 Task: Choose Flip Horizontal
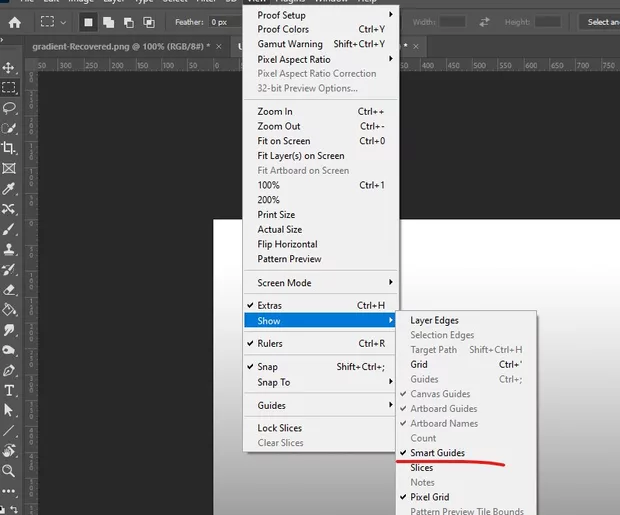[320, 244]
